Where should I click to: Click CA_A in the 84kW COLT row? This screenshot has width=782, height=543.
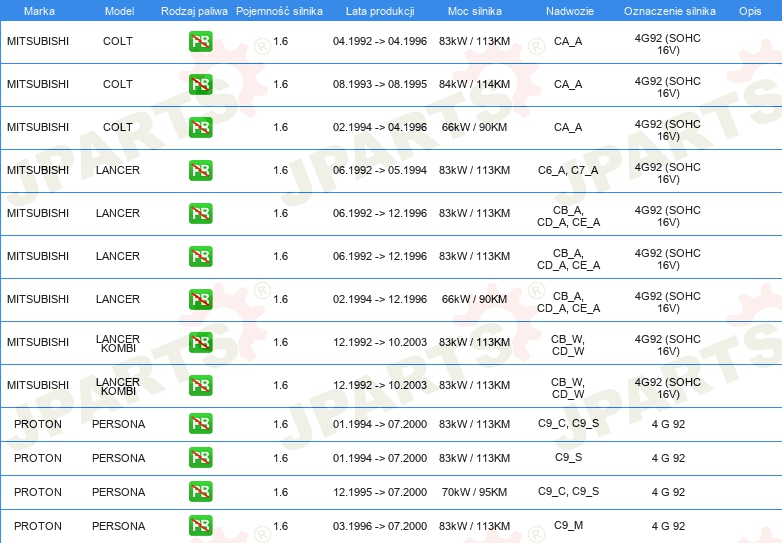568,84
